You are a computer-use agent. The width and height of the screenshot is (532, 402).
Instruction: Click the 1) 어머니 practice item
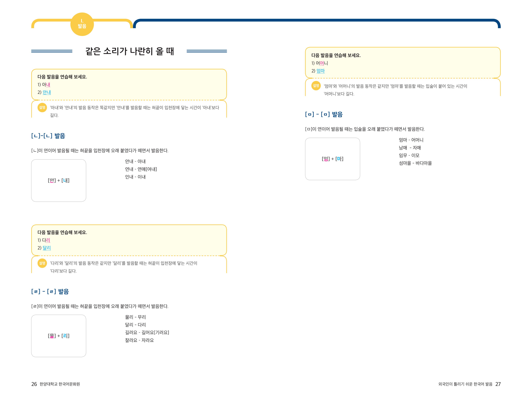(320, 63)
